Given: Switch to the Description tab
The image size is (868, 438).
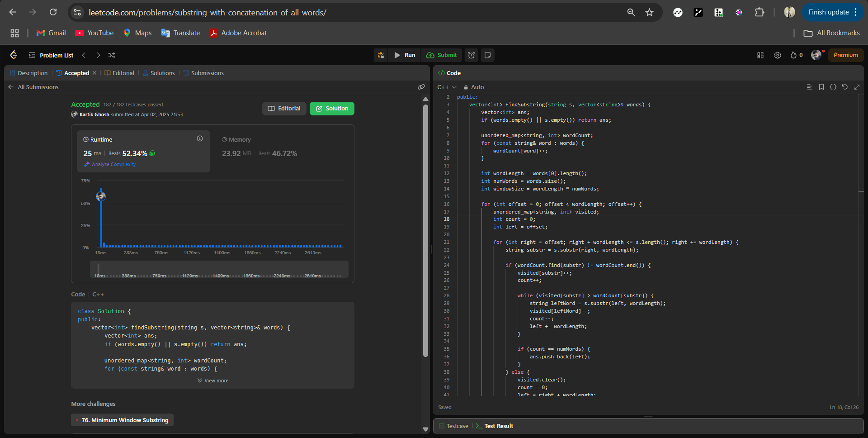Looking at the screenshot, I should point(28,73).
